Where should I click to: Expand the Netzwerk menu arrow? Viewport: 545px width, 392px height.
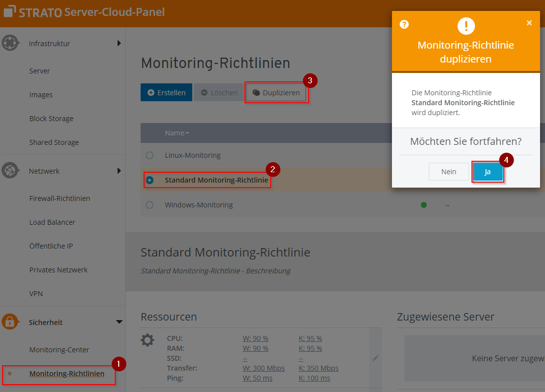click(119, 171)
